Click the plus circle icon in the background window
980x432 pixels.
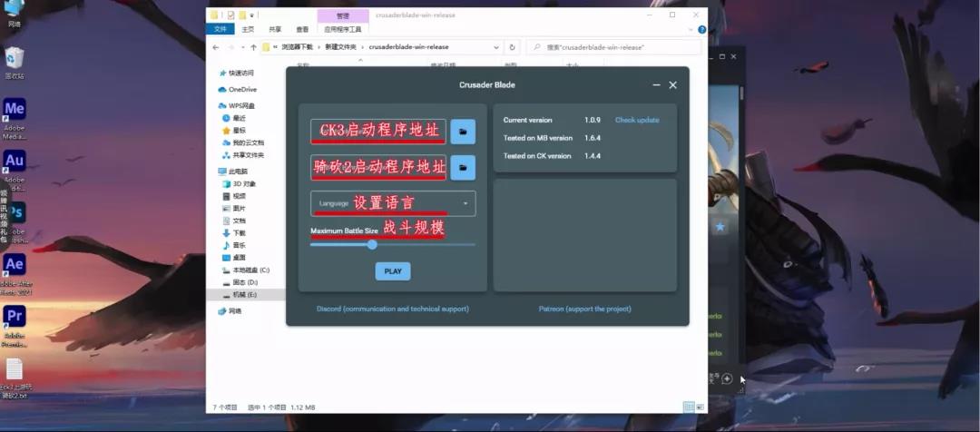[727, 378]
